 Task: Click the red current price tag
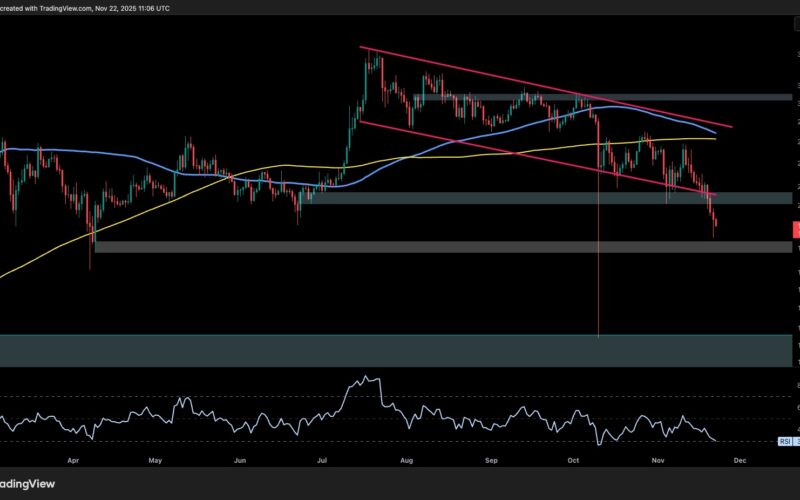(794, 229)
